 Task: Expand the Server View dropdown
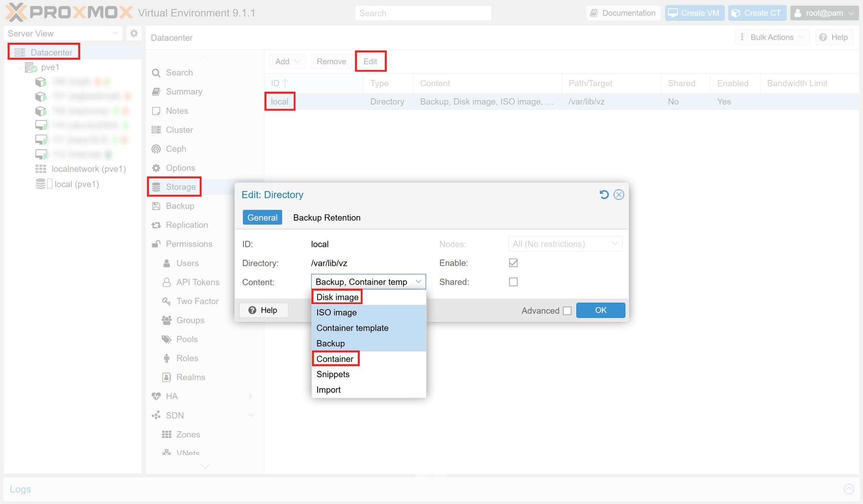(115, 33)
